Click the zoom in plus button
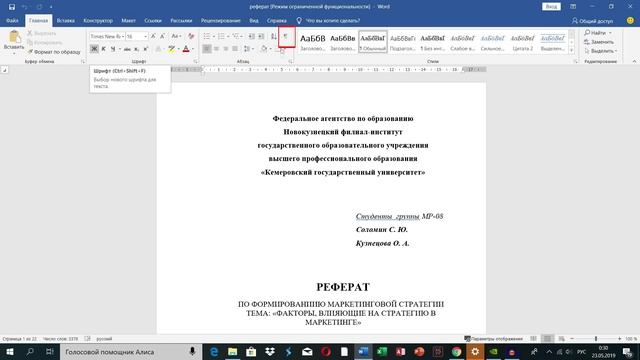Image resolution: width=640 pixels, height=360 pixels. click(x=620, y=339)
